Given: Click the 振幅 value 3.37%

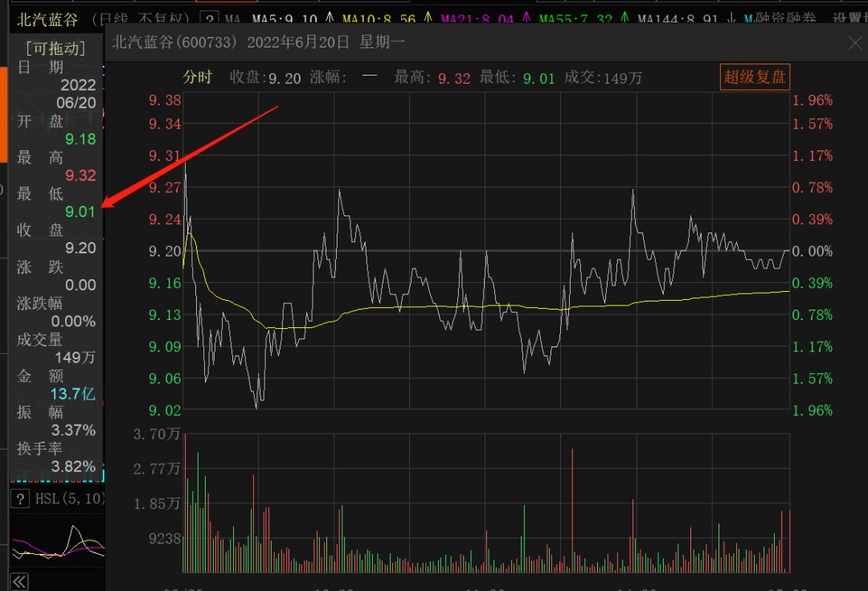Looking at the screenshot, I should coord(73,430).
